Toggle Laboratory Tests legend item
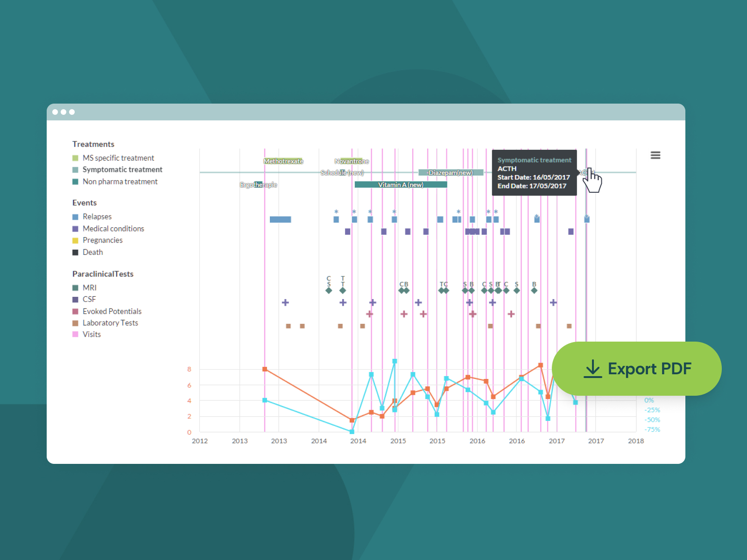The image size is (747, 560). (106, 323)
